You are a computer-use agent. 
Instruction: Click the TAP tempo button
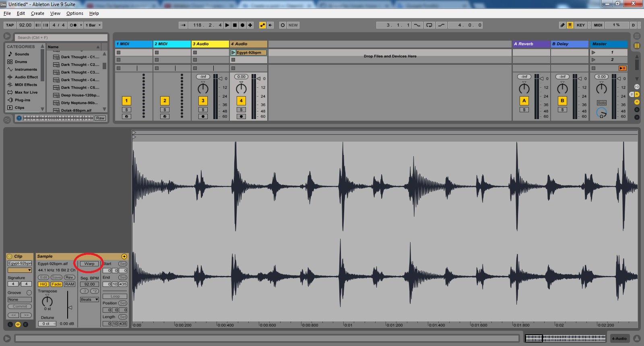pos(10,25)
